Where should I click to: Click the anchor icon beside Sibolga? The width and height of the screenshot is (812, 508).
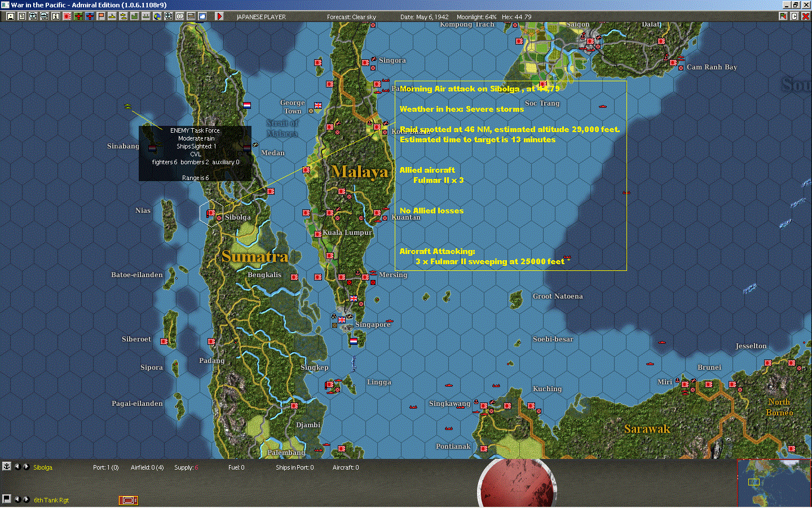[x=7, y=466]
